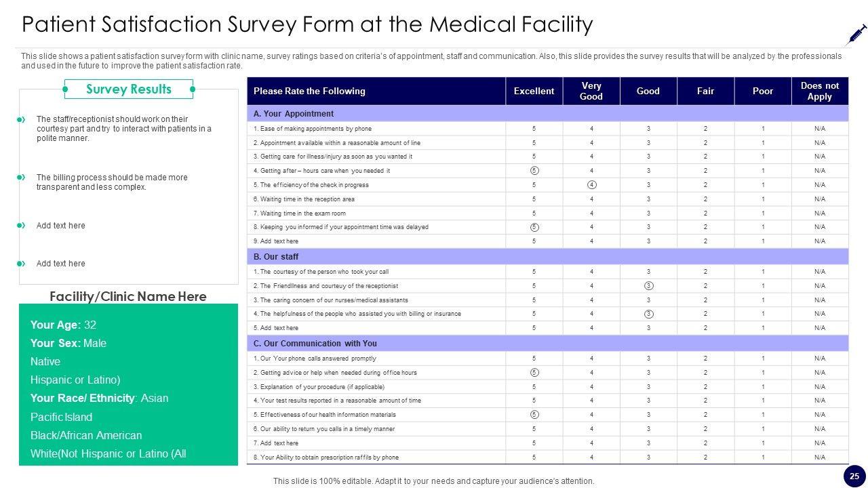Select circled 5 for getting after-hours care
This screenshot has width=868, height=488.
534,171
